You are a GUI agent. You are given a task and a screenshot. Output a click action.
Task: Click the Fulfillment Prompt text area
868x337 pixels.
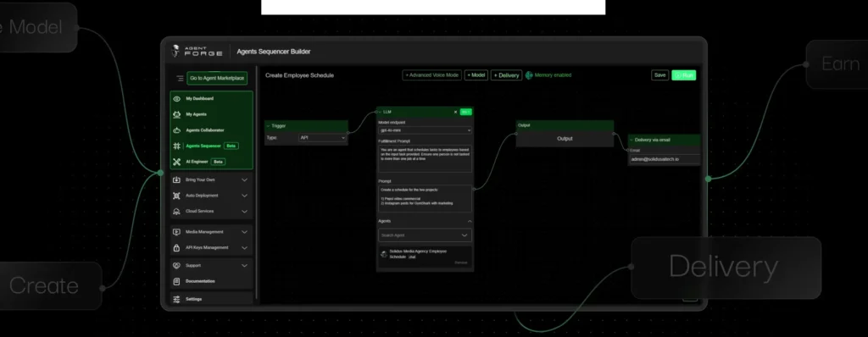426,159
